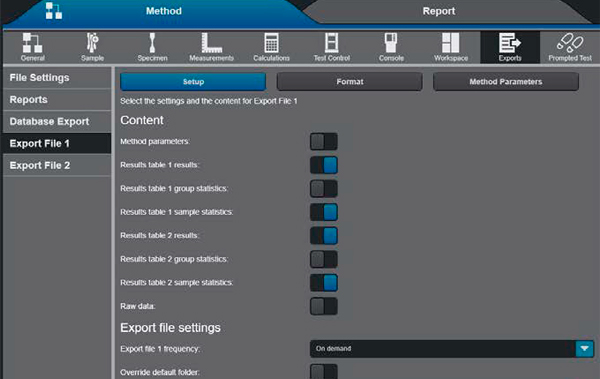
Task: Open the Console icon
Action: 391,47
